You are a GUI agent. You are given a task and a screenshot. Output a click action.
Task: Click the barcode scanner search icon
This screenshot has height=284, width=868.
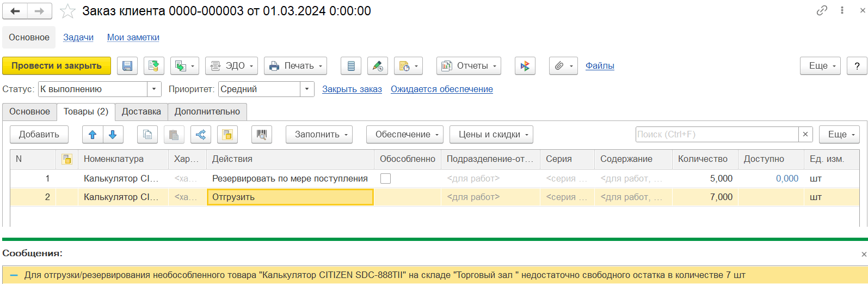(x=262, y=135)
